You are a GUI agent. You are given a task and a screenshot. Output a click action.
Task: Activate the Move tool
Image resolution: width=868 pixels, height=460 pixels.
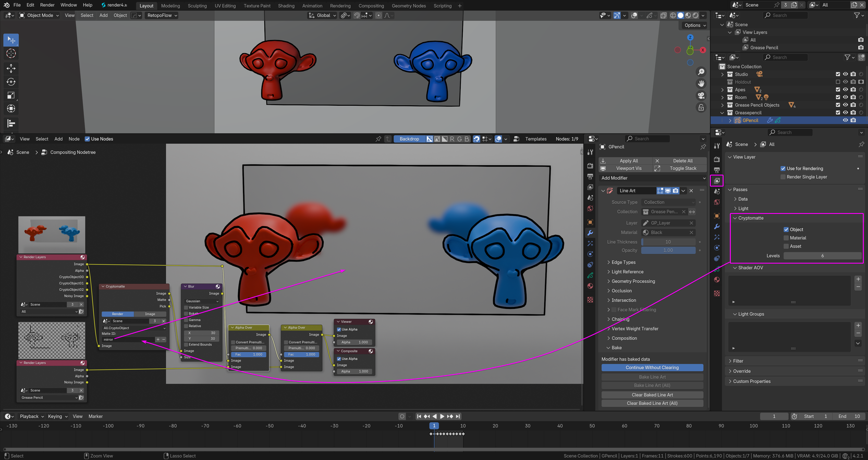click(11, 68)
